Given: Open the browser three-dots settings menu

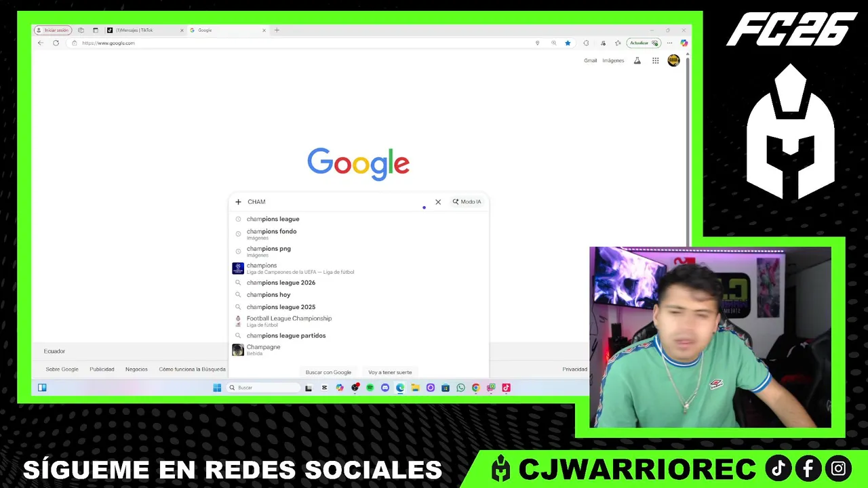Looking at the screenshot, I should [669, 43].
